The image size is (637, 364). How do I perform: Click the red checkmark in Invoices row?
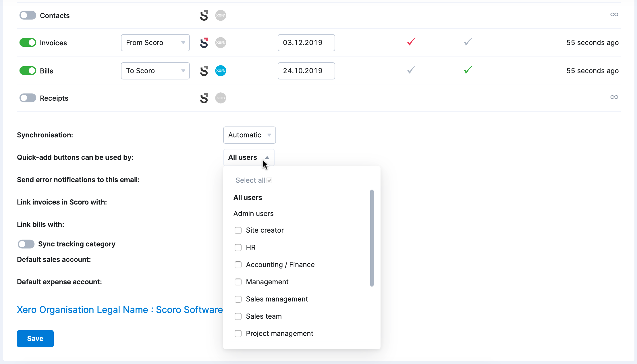411,42
